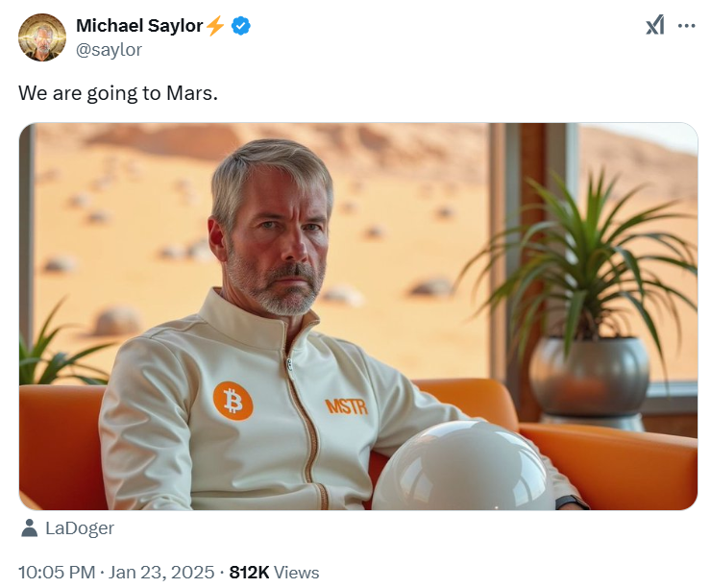Screen dimensions: 711x588
Task: Click the white glossy helmet in photo
Action: [x=463, y=466]
